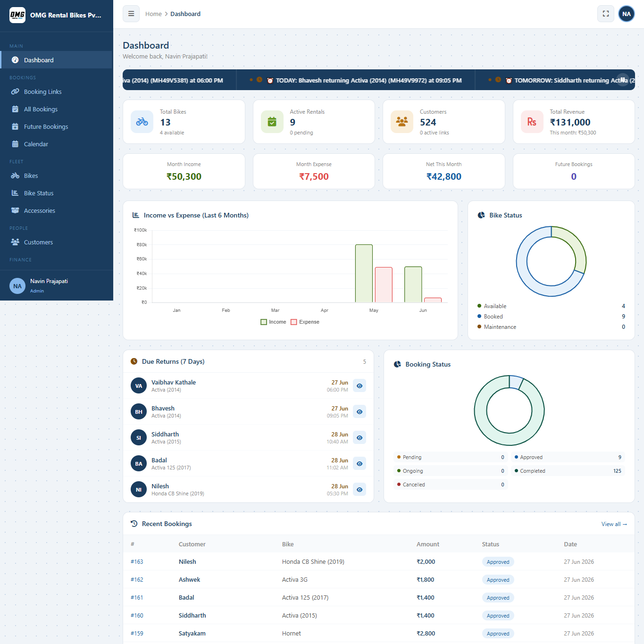Click the Available legend entry

(x=551, y=306)
